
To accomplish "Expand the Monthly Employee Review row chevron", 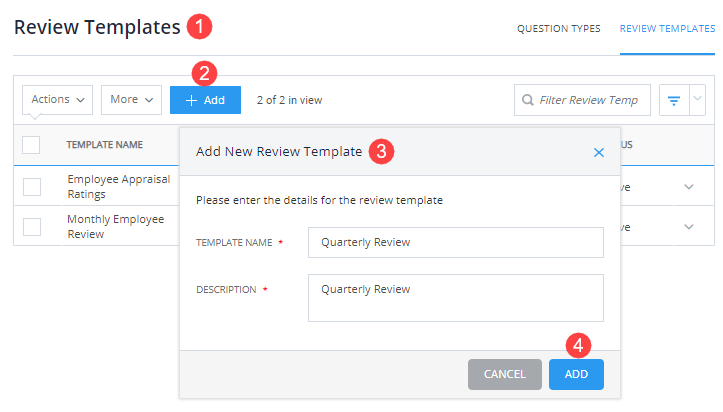I will pos(689,227).
